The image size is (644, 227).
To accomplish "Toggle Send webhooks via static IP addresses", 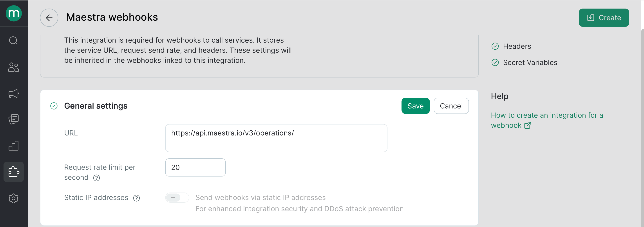I will (x=177, y=198).
